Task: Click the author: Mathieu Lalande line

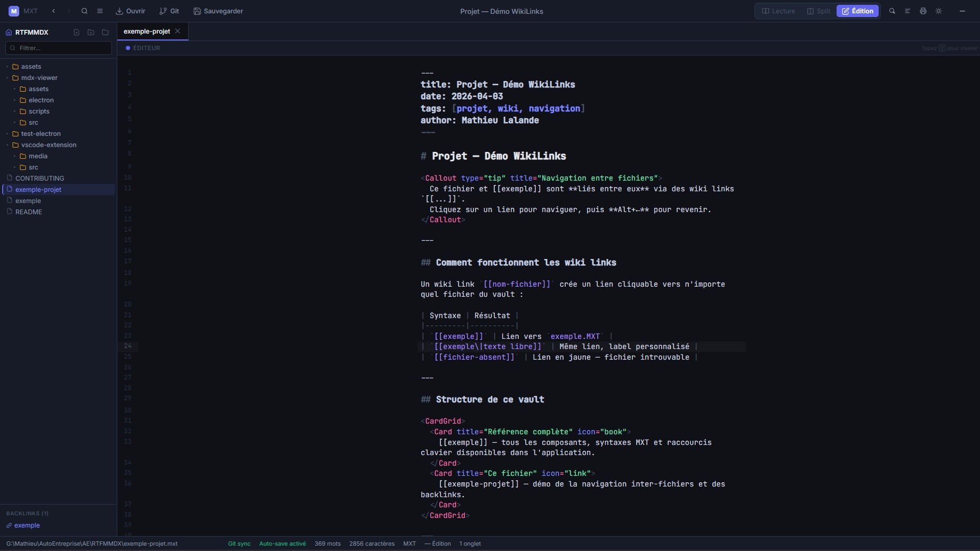Action: coord(480,120)
